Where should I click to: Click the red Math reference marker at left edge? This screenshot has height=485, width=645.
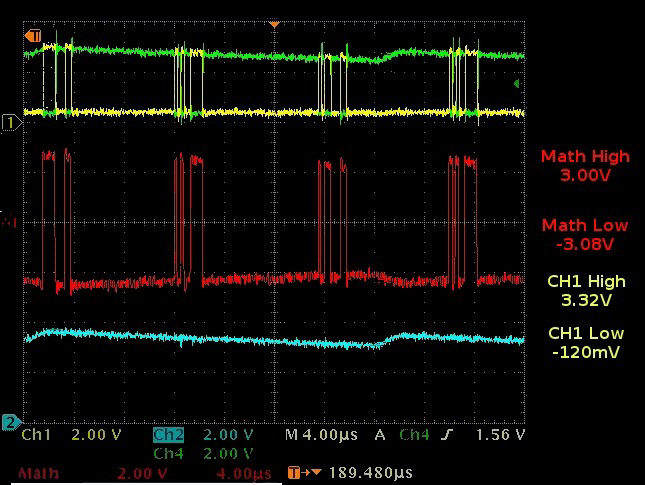click(10, 222)
